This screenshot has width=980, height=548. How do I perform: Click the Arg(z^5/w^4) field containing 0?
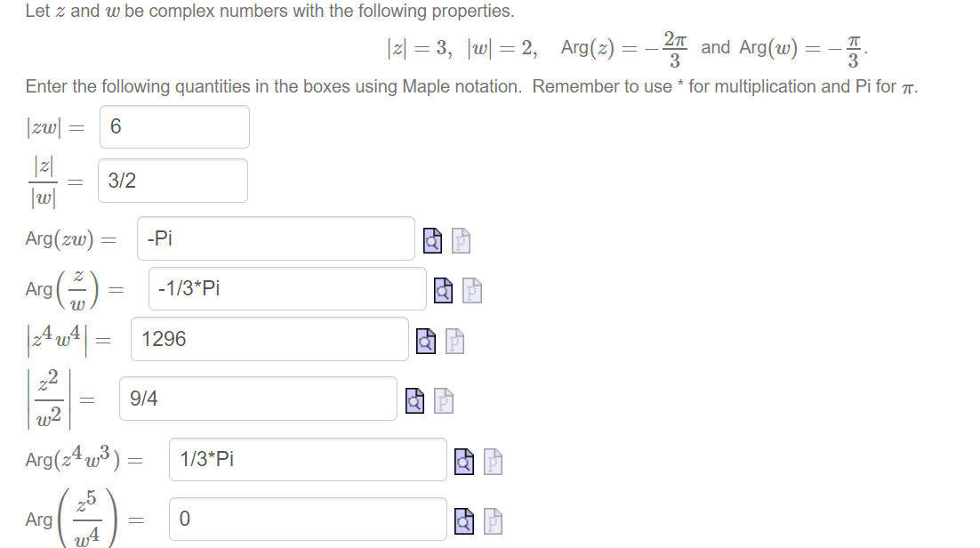pos(308,519)
